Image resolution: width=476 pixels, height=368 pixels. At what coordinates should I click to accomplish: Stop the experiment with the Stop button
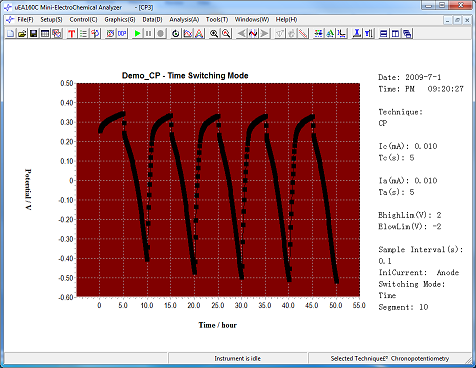click(x=160, y=33)
